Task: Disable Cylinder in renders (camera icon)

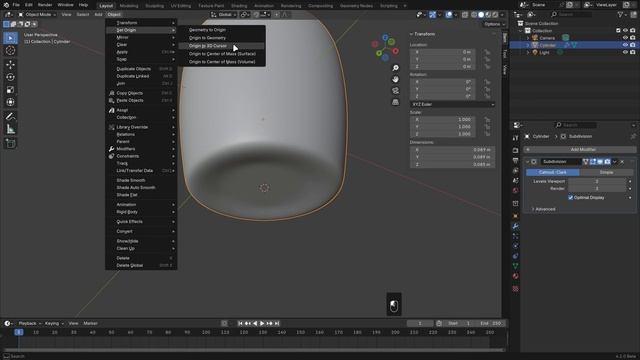Action: pyautogui.click(x=633, y=45)
